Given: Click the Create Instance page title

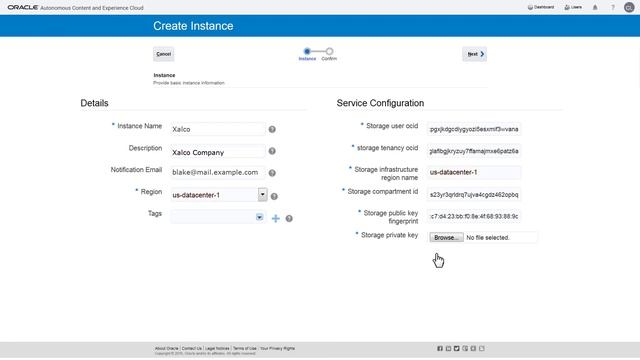Looking at the screenshot, I should point(193,26).
